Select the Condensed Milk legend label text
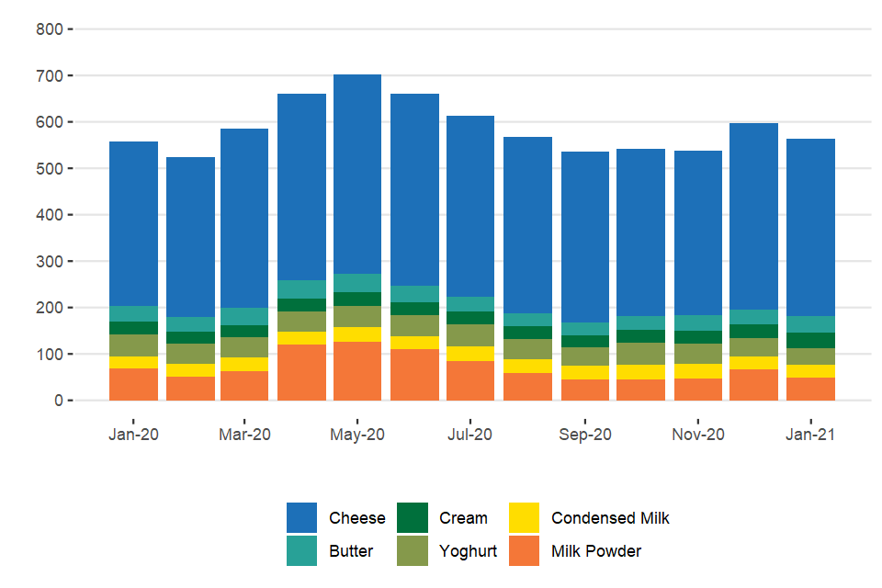This screenshot has width=882, height=588. click(610, 518)
